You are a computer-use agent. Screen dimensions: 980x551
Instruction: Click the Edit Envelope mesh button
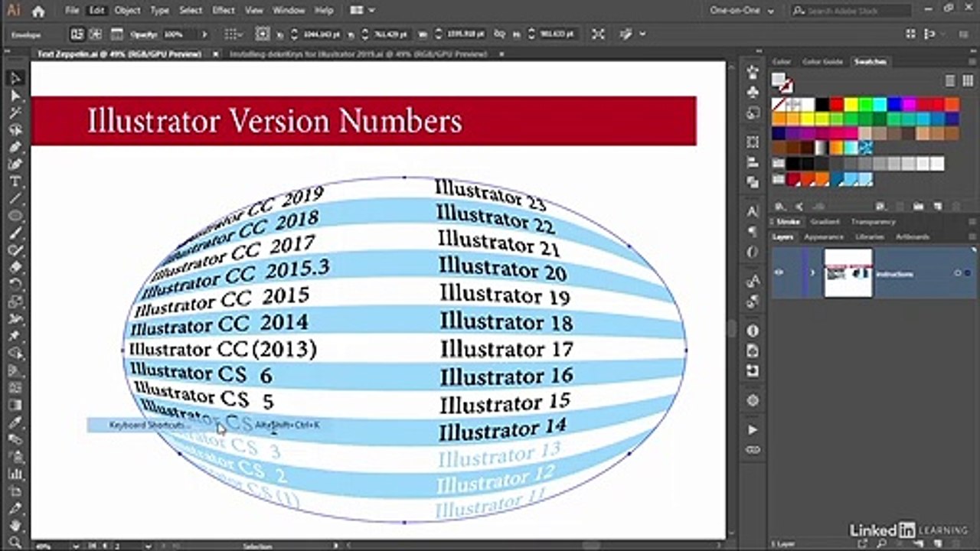click(77, 34)
